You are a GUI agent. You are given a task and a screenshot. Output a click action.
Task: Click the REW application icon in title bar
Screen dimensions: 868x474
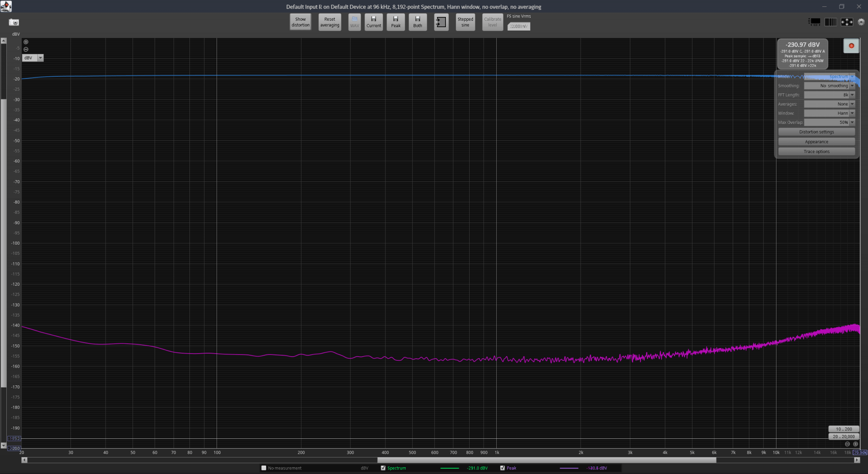coord(6,6)
